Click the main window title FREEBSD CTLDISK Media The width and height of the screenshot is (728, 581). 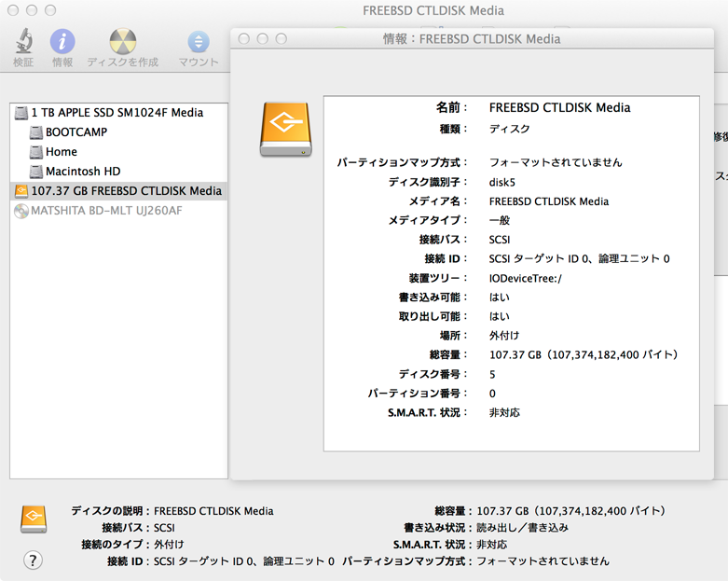click(x=433, y=11)
